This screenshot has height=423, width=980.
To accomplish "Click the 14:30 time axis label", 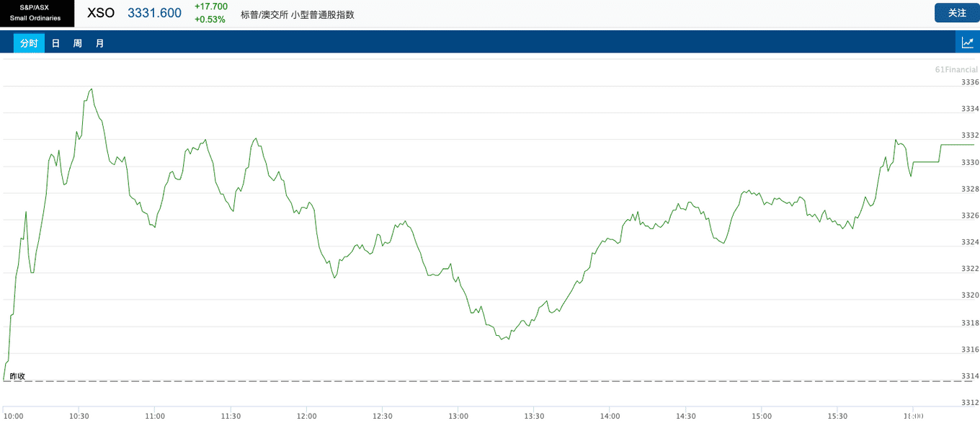I will click(x=686, y=416).
